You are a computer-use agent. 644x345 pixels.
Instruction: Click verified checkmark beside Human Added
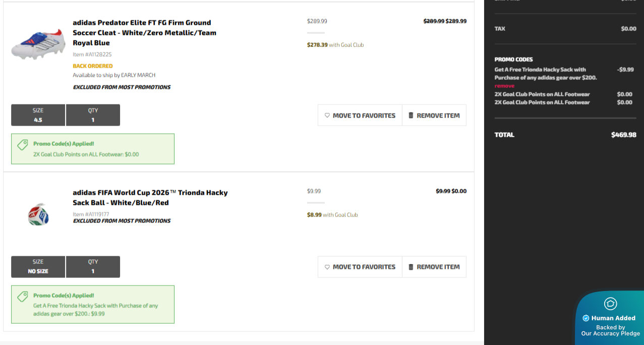coord(586,318)
